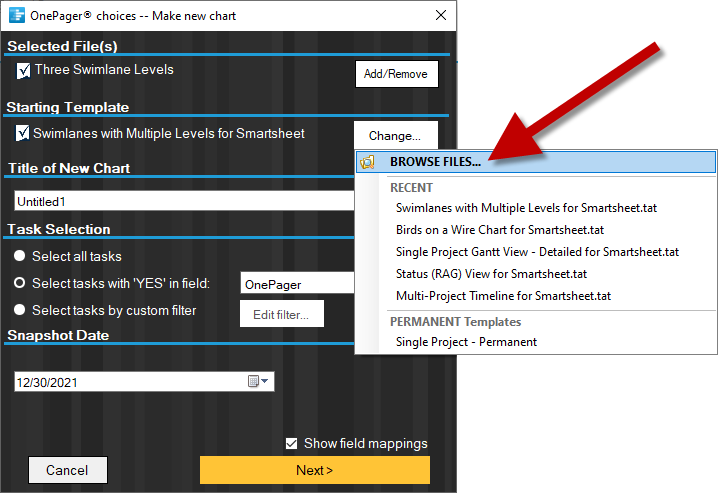Cancel the new chart dialog
718x493 pixels.
(68, 470)
